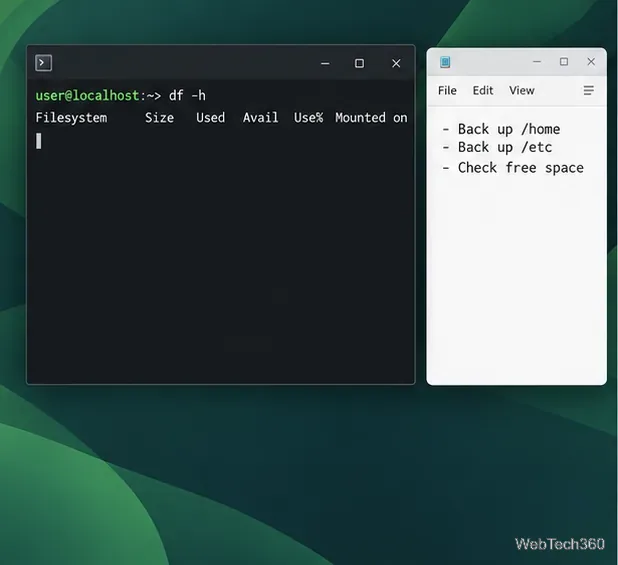The height and width of the screenshot is (565, 618).
Task: Click the 'Back up /etc' note line
Action: tap(497, 147)
